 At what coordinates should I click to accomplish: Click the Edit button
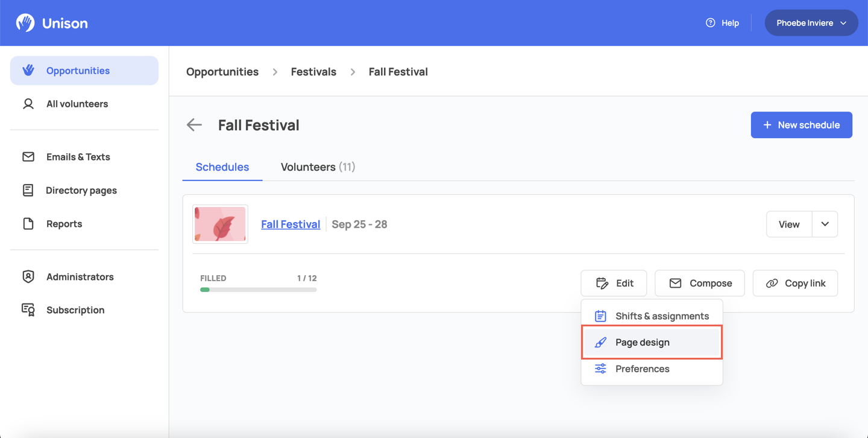pyautogui.click(x=614, y=283)
